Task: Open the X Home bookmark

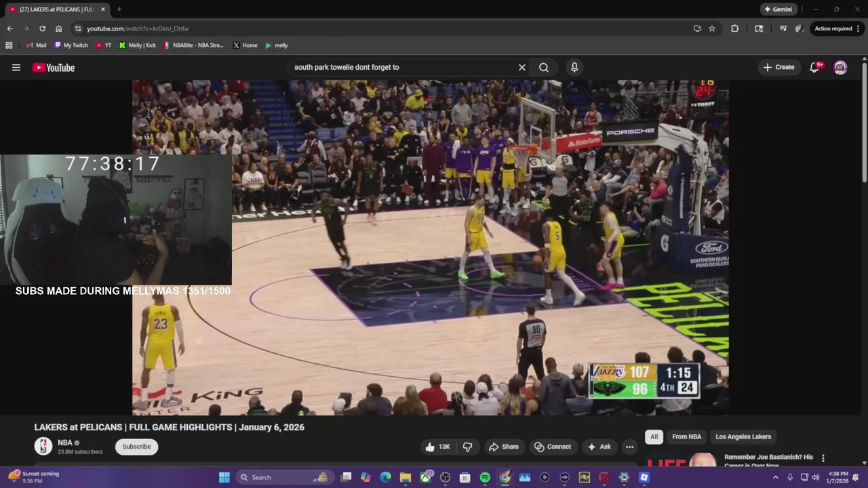Action: [x=245, y=45]
